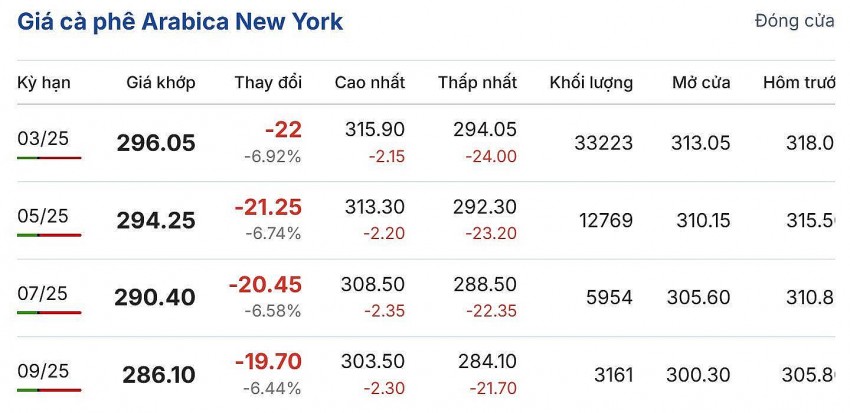Click the 315.90 highest price cell

click(x=370, y=130)
